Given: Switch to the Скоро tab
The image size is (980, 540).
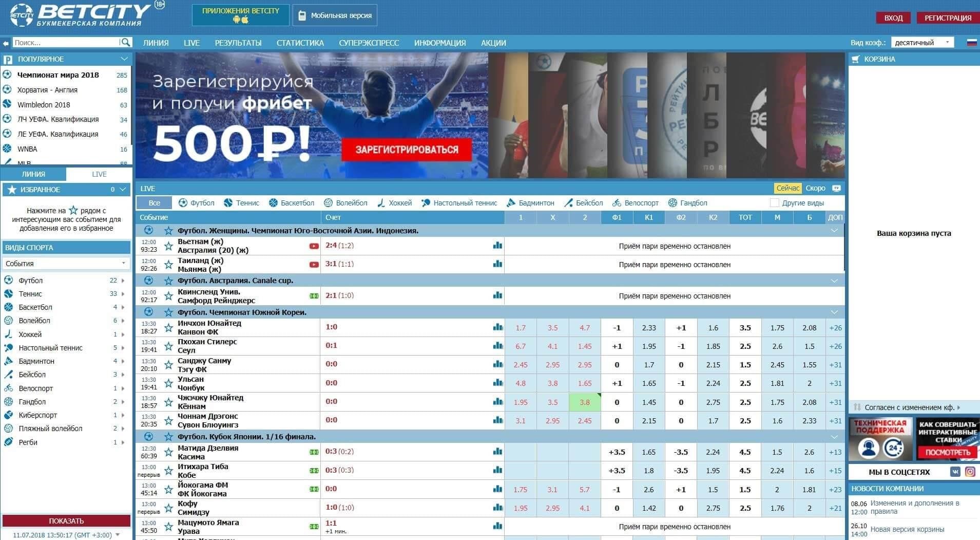Looking at the screenshot, I should 815,188.
